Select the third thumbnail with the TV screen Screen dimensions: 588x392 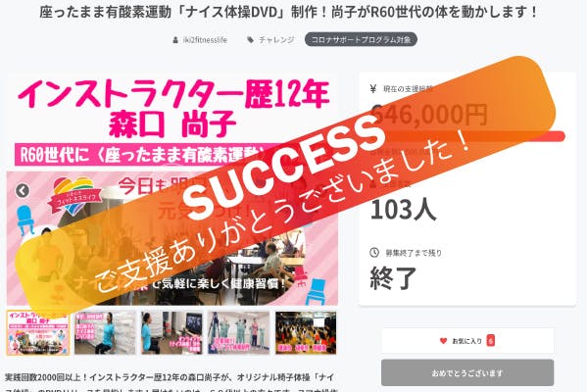[x=172, y=333]
